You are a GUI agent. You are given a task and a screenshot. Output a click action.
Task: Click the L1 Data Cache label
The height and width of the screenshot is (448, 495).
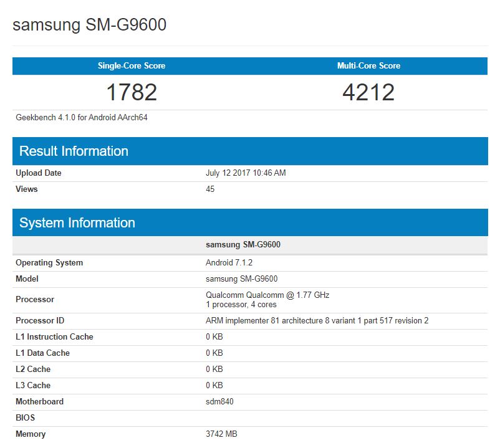[x=42, y=353]
